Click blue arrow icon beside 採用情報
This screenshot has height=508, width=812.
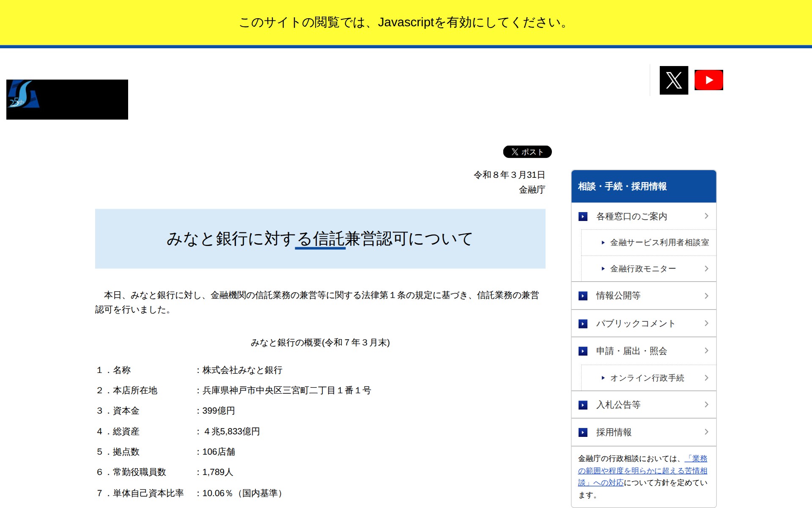click(583, 432)
